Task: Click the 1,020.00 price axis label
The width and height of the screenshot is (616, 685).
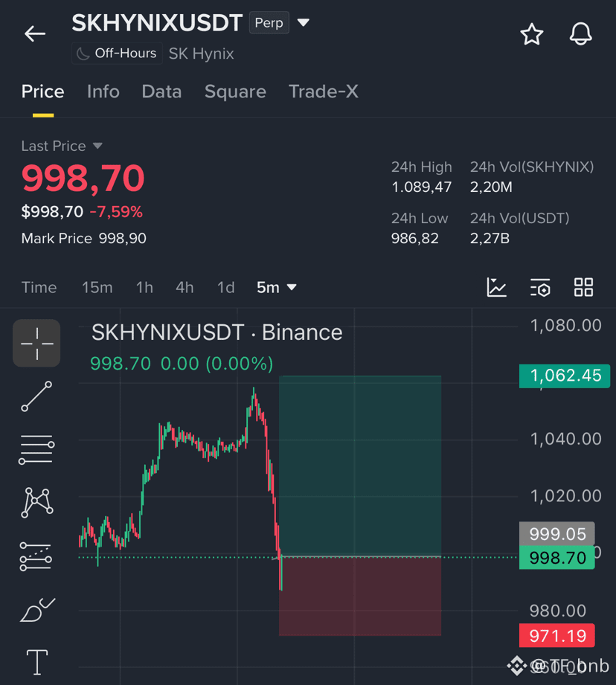Action: coord(565,496)
